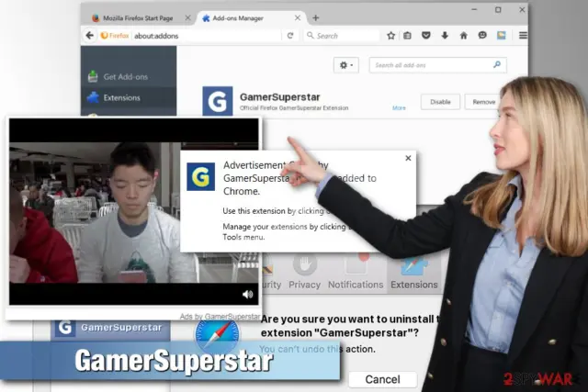The width and height of the screenshot is (588, 392).
Task: Switch to Mozilla Firefox Start Page tab
Action: click(x=138, y=18)
